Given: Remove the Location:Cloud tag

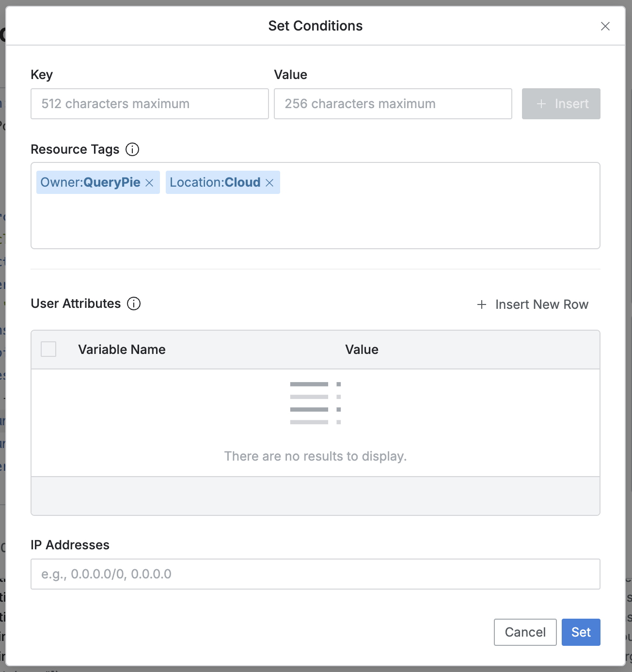Looking at the screenshot, I should (x=270, y=183).
